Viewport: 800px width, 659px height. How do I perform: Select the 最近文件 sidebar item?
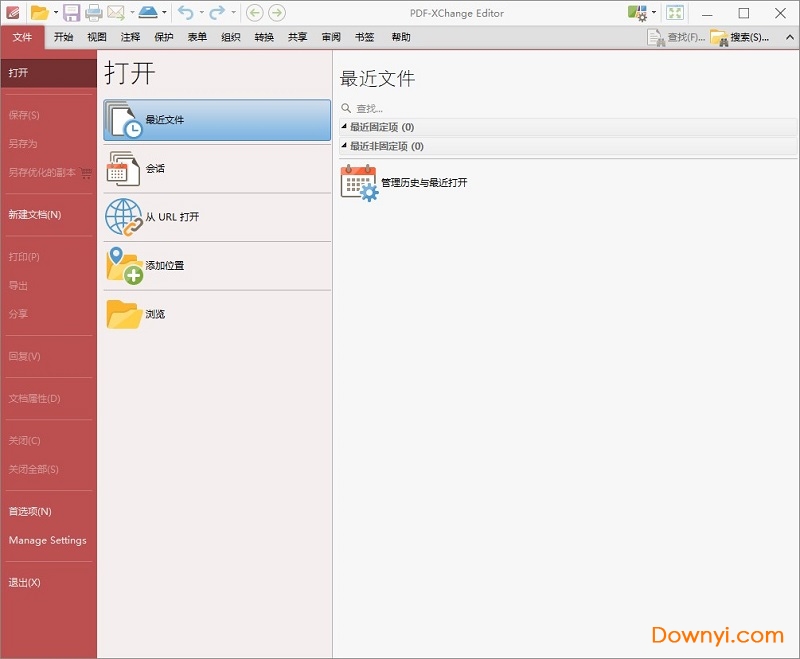[x=210, y=120]
